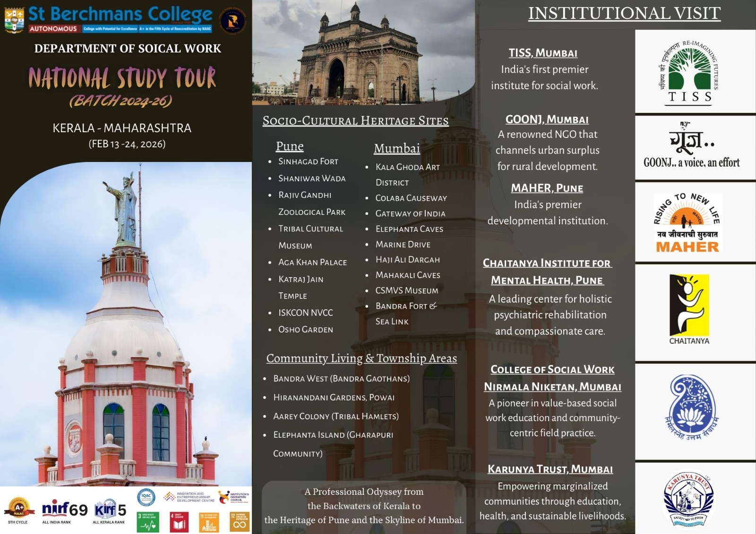Click the IQAC circular logo
Image resolution: width=756 pixels, height=534 pixels.
point(146,497)
